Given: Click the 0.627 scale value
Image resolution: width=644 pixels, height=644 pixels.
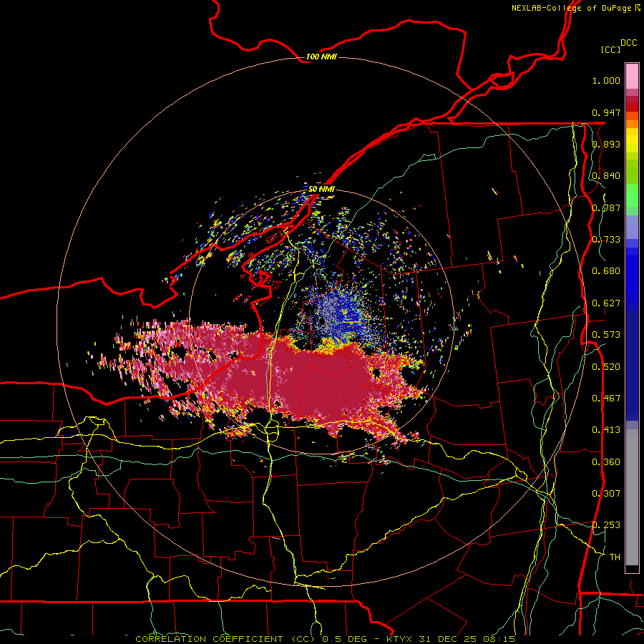Looking at the screenshot, I should [x=606, y=303].
